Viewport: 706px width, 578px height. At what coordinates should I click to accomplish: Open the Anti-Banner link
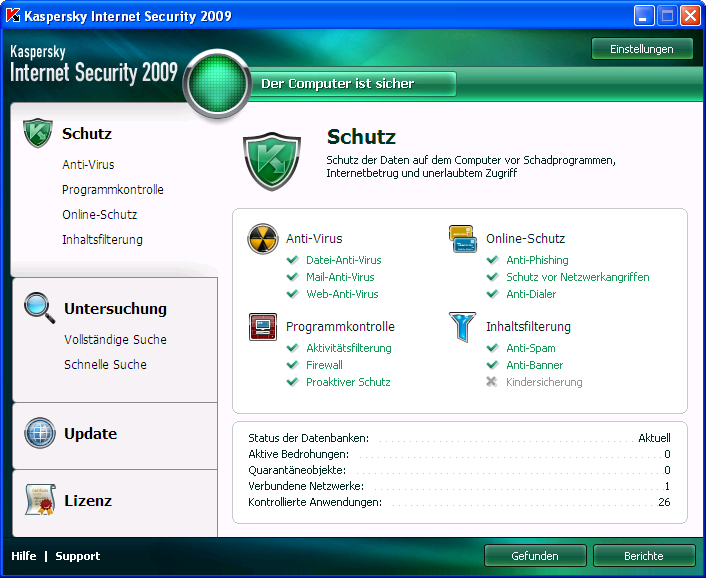click(x=534, y=365)
